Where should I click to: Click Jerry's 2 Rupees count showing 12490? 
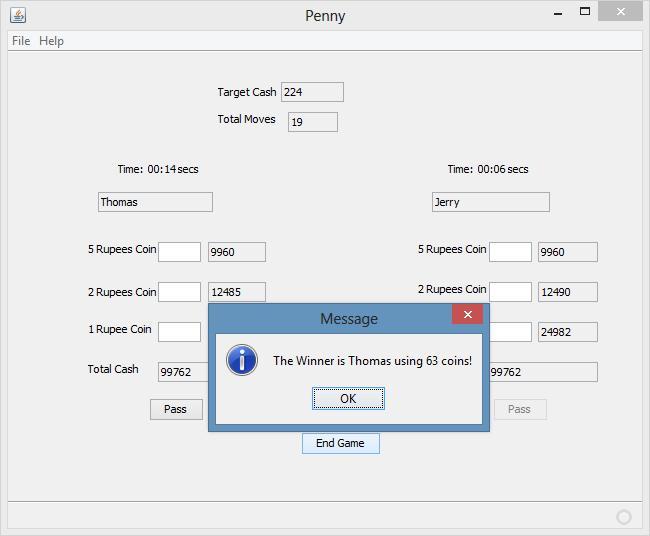coord(567,292)
